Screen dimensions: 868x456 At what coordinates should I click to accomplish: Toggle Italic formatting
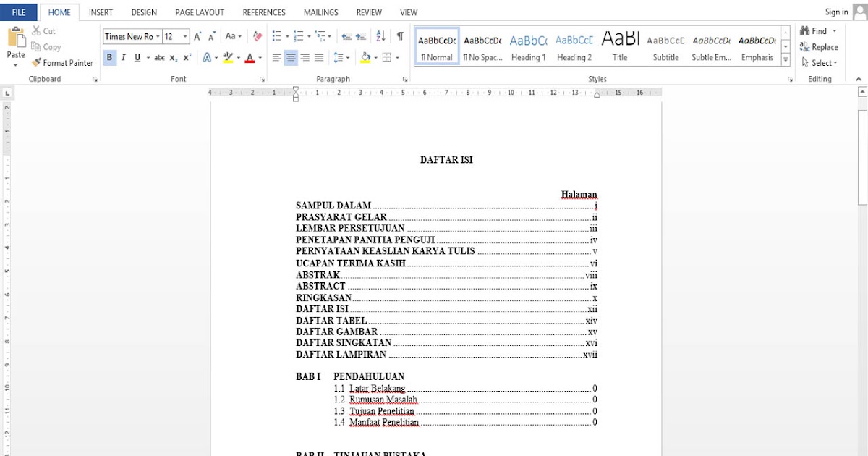pos(123,58)
